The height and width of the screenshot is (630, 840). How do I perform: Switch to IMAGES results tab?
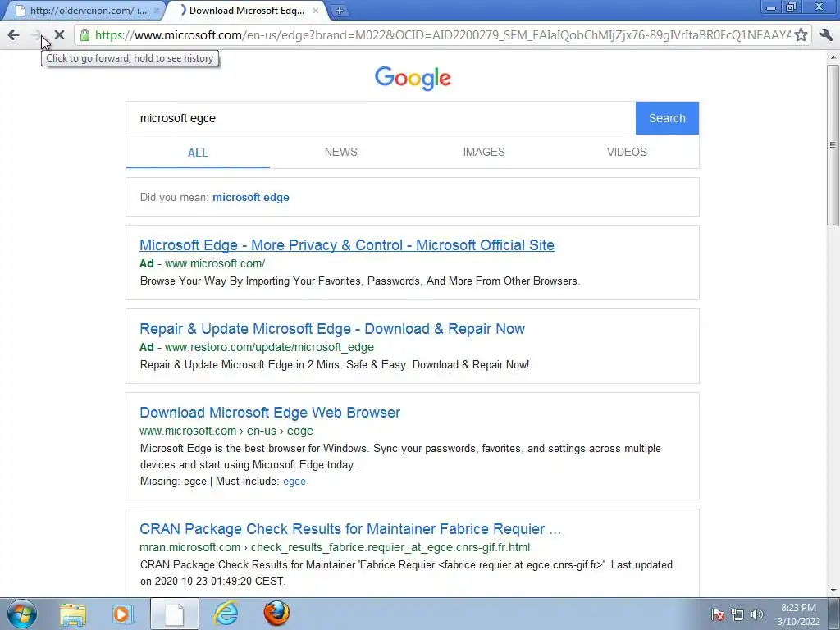pyautogui.click(x=484, y=152)
